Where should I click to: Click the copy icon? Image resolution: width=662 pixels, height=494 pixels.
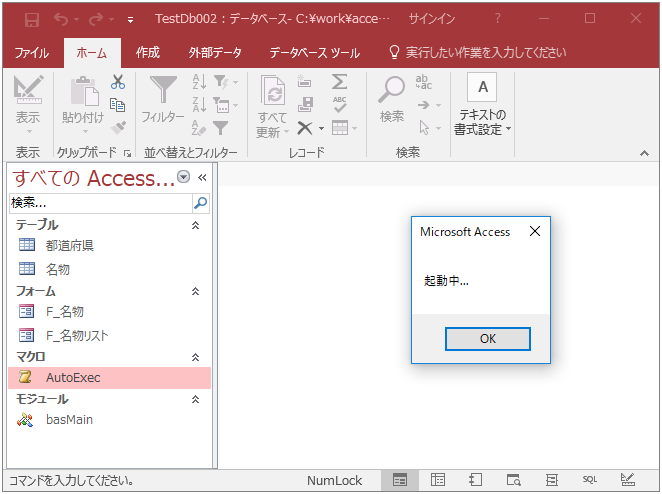click(x=117, y=105)
